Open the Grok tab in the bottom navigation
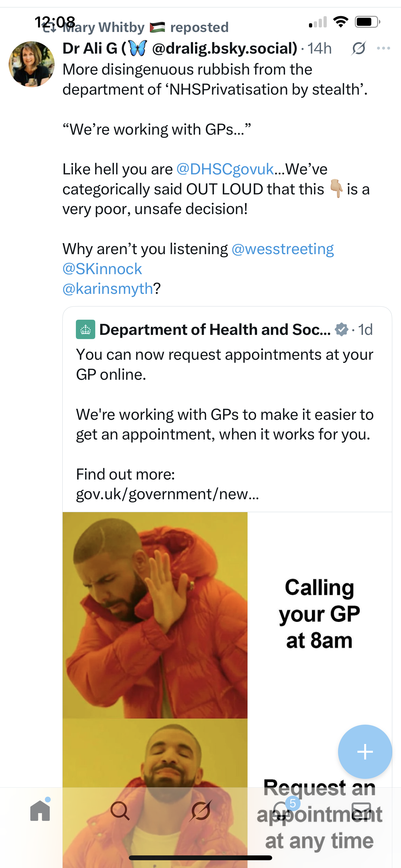Screen dimensions: 401x868 pyautogui.click(x=201, y=811)
